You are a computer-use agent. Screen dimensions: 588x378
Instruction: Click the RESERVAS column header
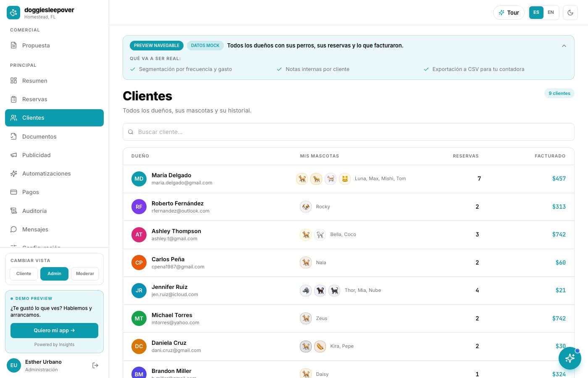pyautogui.click(x=466, y=156)
